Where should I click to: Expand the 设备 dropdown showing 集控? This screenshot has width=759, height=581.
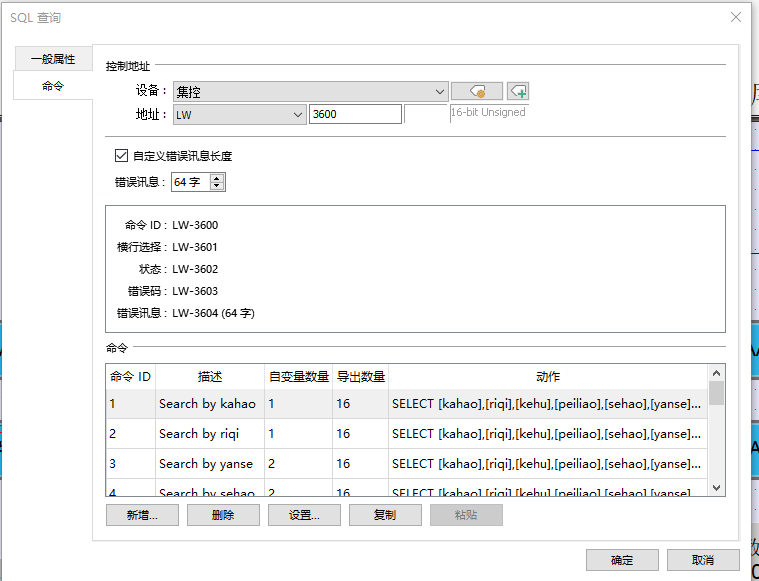[x=311, y=91]
